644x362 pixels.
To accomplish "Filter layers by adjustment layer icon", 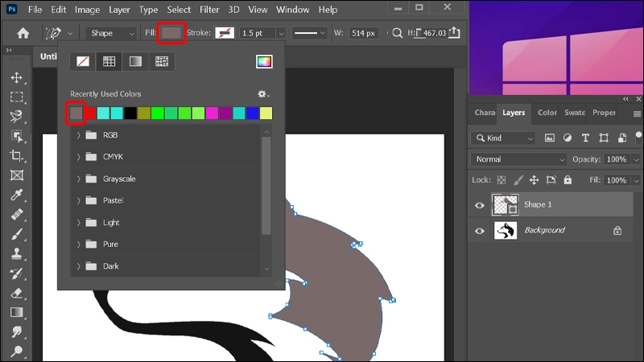I will point(568,138).
